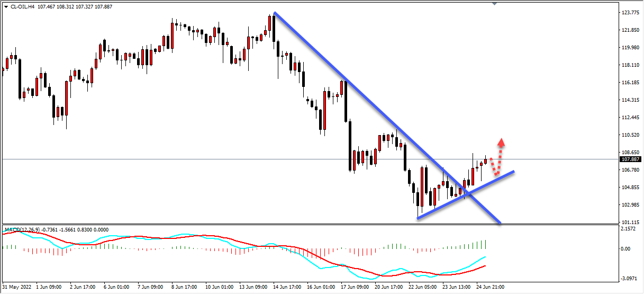This screenshot has width=644, height=294.
Task: Click the 10 Jun 01:00 time label
Action: [x=219, y=287]
